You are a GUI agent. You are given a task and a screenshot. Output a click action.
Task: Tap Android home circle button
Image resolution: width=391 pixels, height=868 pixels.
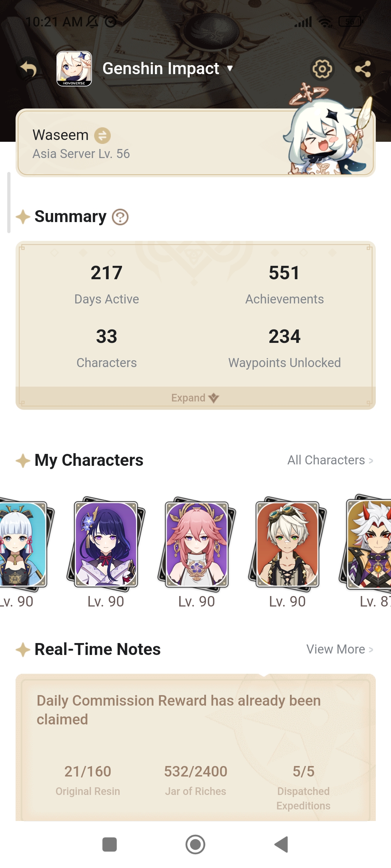click(195, 844)
